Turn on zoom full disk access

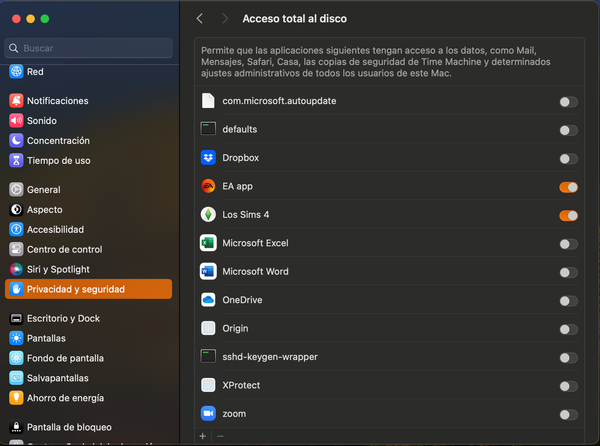(x=568, y=415)
